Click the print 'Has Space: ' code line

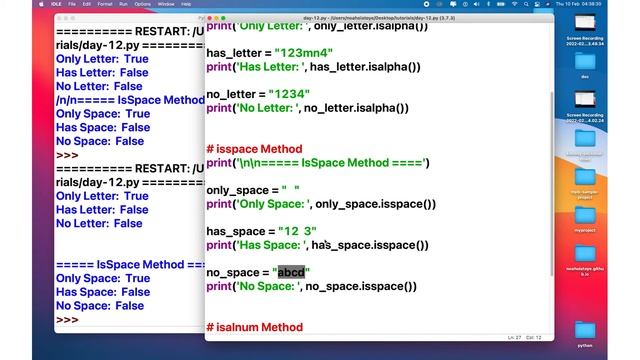coord(318,245)
